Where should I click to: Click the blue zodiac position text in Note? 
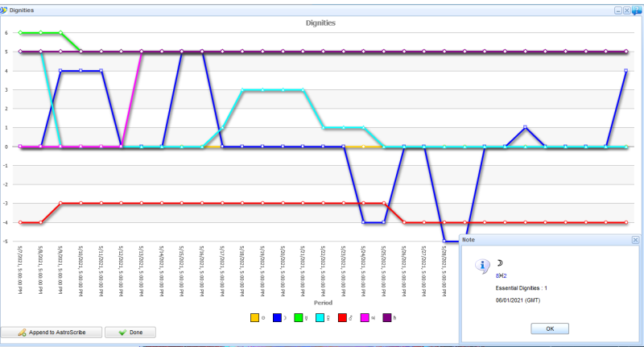502,275
